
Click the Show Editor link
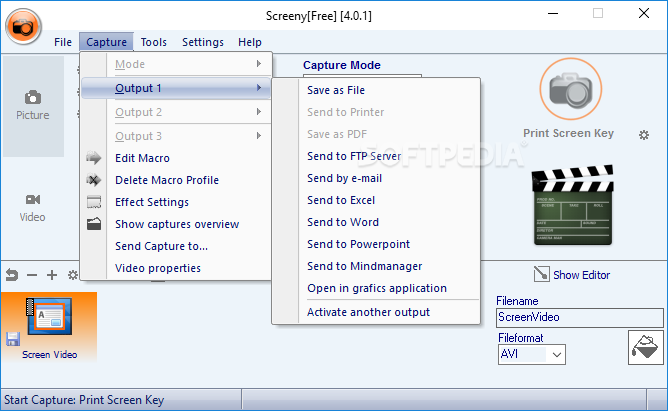(x=581, y=275)
